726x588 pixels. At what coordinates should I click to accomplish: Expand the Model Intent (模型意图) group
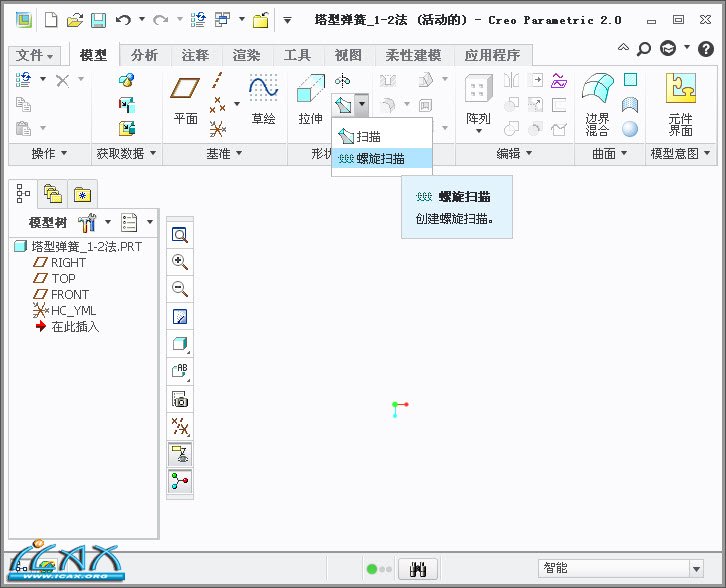(680, 154)
